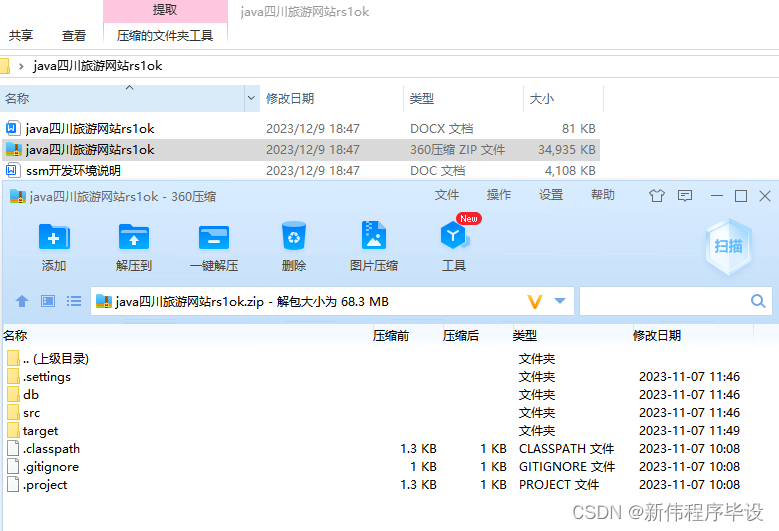Viewport: 779px width, 531px height.
Task: Click the 删除 (Delete) recycle bin icon
Action: [294, 236]
